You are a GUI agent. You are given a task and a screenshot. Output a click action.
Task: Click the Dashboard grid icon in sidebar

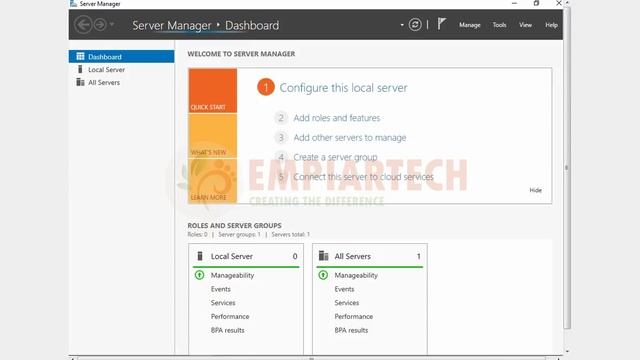pos(80,56)
